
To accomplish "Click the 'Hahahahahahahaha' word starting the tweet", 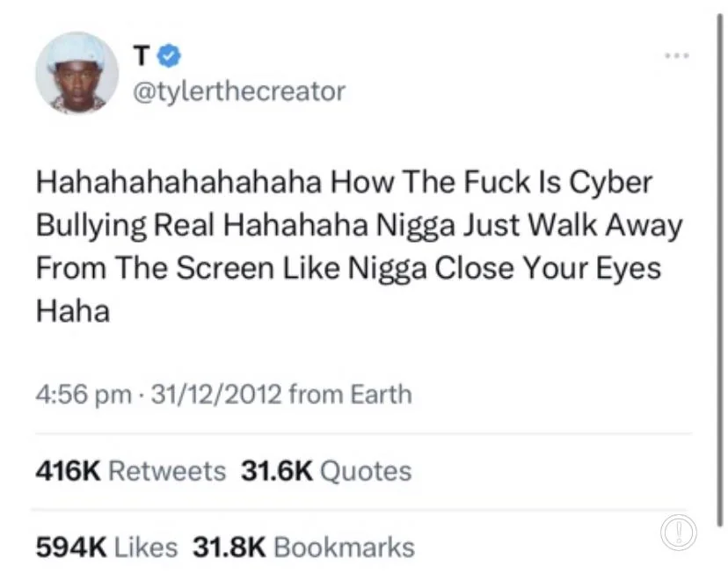I will [178, 182].
